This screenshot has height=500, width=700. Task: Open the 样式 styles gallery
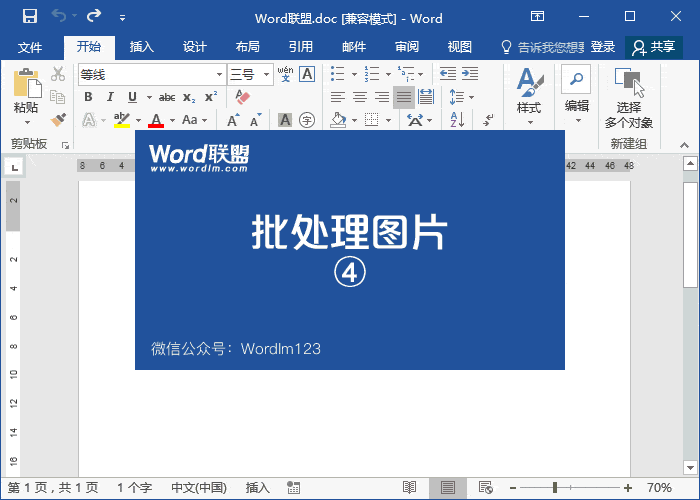[529, 96]
